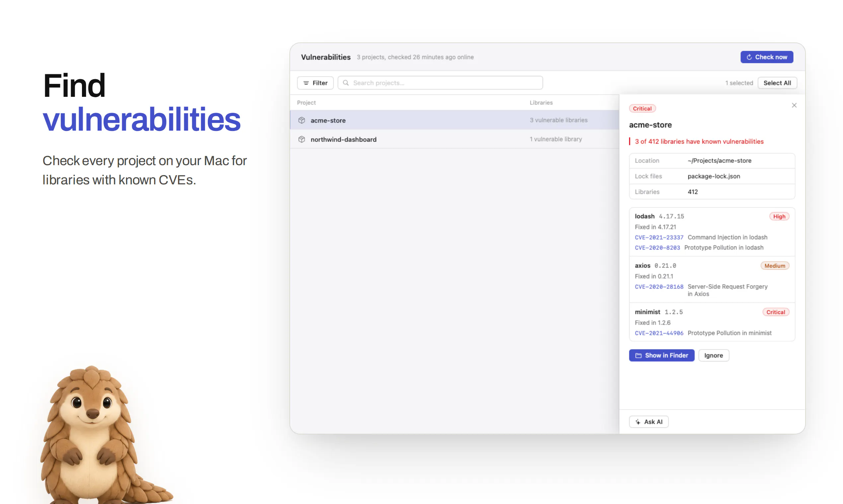The height and width of the screenshot is (504, 843).
Task: Open CVE-2021-23337 link
Action: (x=659, y=237)
